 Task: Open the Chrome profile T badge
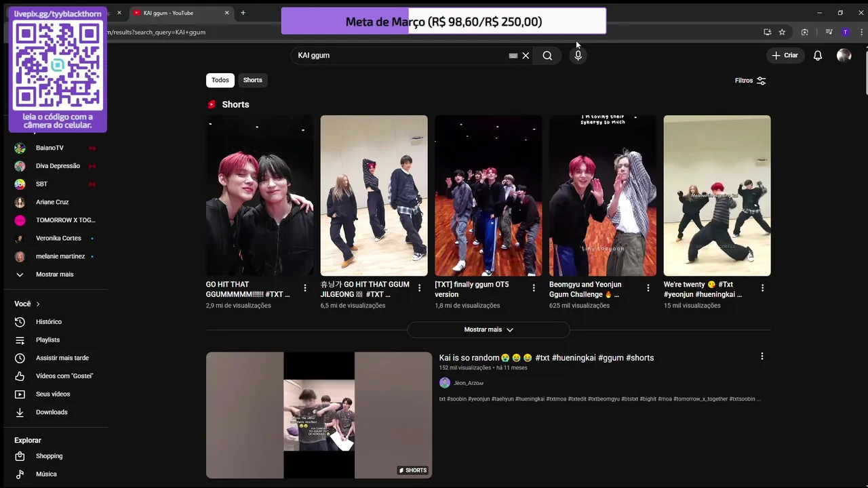[845, 32]
